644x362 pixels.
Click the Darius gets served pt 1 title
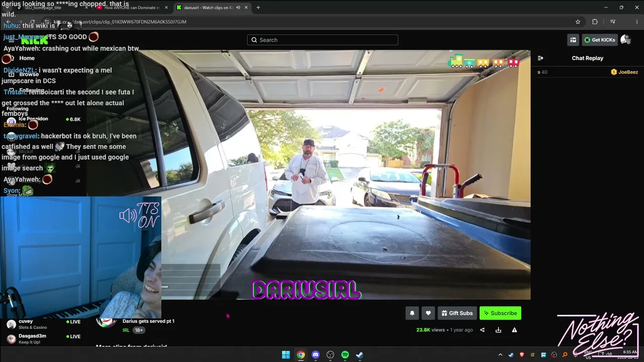point(148,321)
